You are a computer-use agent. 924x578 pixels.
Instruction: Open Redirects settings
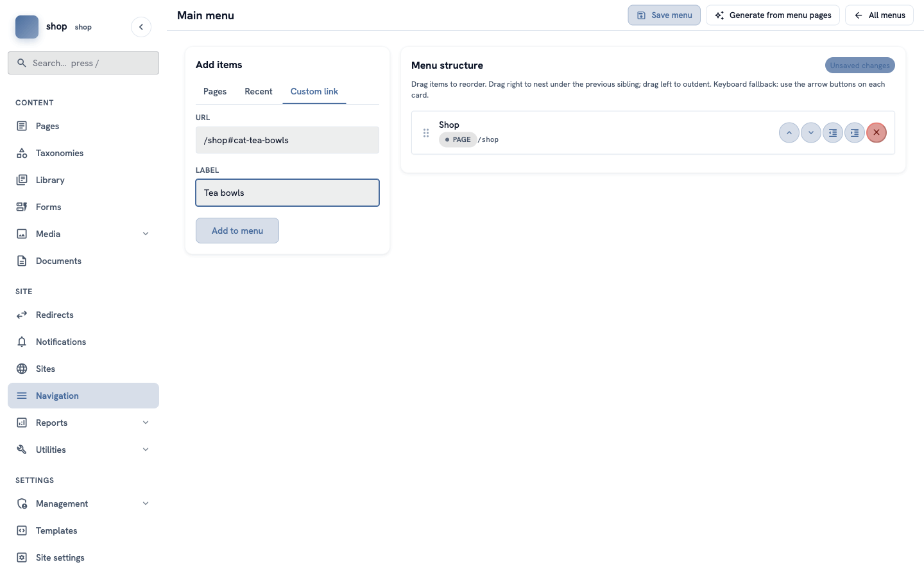click(83, 315)
